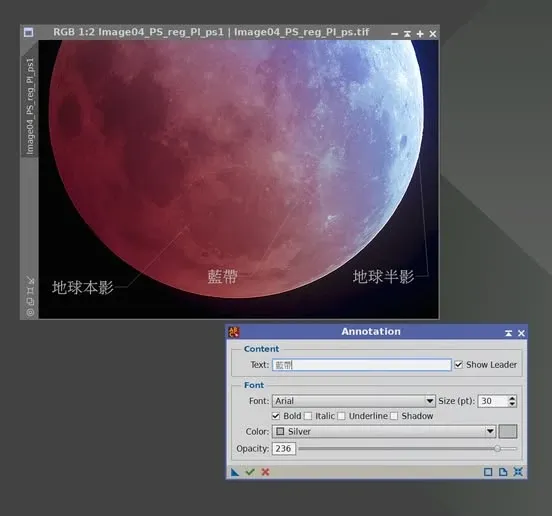The height and width of the screenshot is (516, 552).
Task: Close the Annotation dialog
Action: point(521,333)
